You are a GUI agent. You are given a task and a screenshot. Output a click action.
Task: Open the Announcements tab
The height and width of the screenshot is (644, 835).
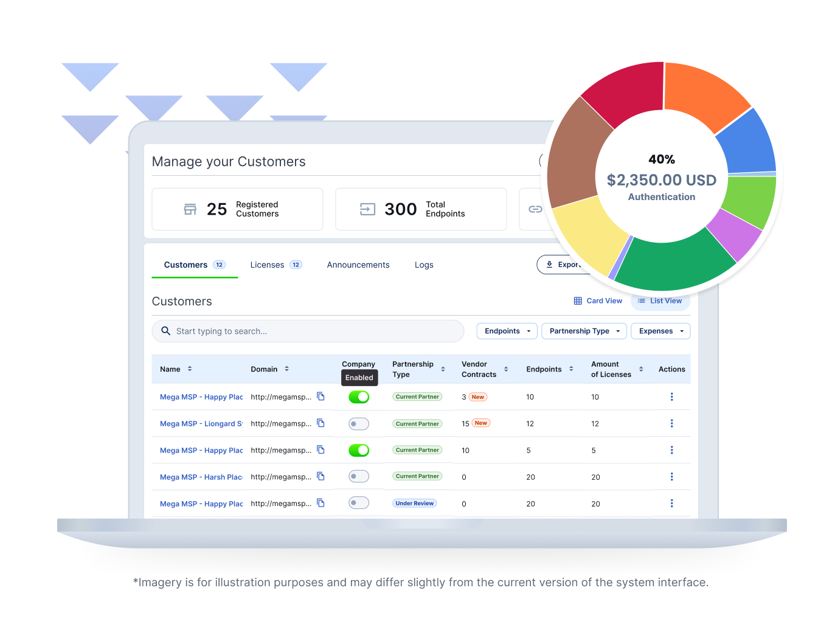[358, 265]
